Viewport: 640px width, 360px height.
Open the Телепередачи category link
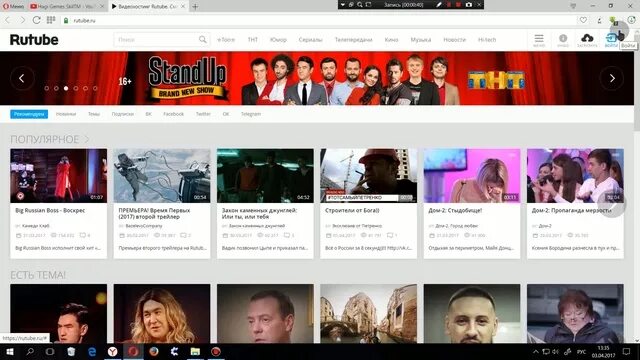(x=353, y=40)
